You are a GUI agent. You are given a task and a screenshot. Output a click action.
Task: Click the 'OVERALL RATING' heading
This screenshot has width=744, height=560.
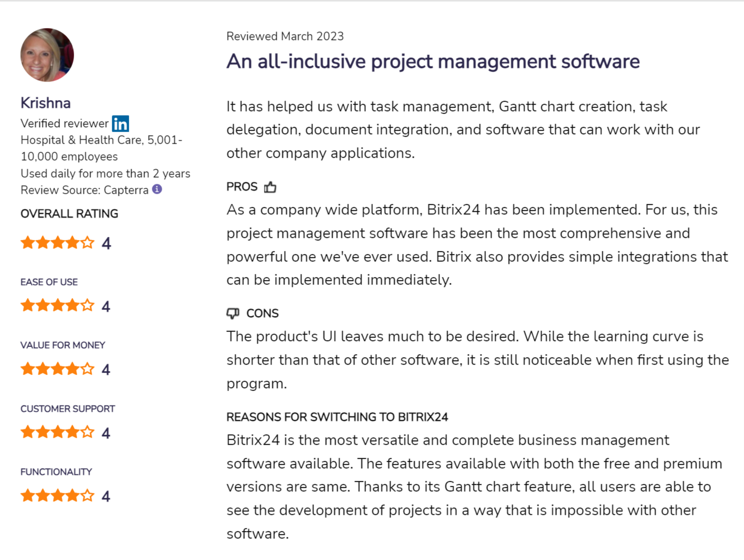pos(70,214)
